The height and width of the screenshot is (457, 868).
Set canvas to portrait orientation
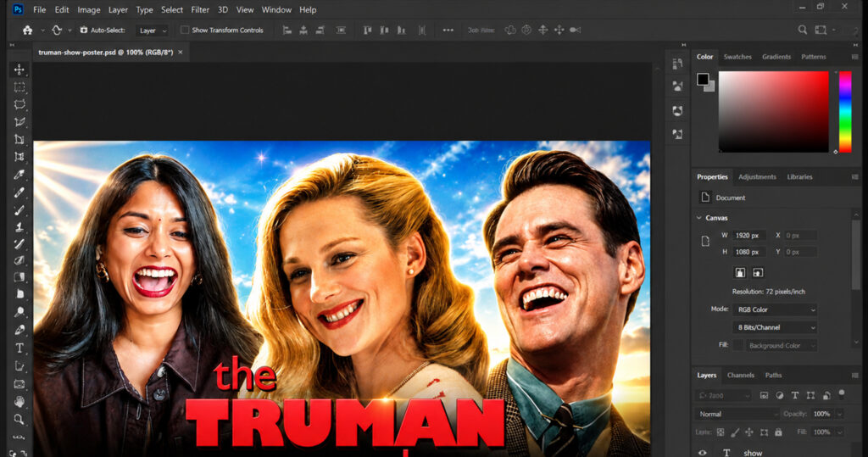coord(740,272)
